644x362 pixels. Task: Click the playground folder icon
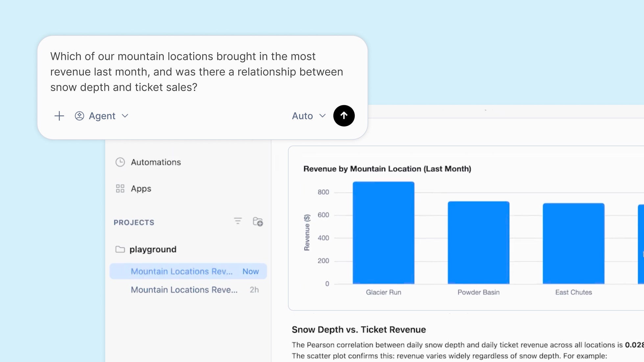[x=120, y=249]
